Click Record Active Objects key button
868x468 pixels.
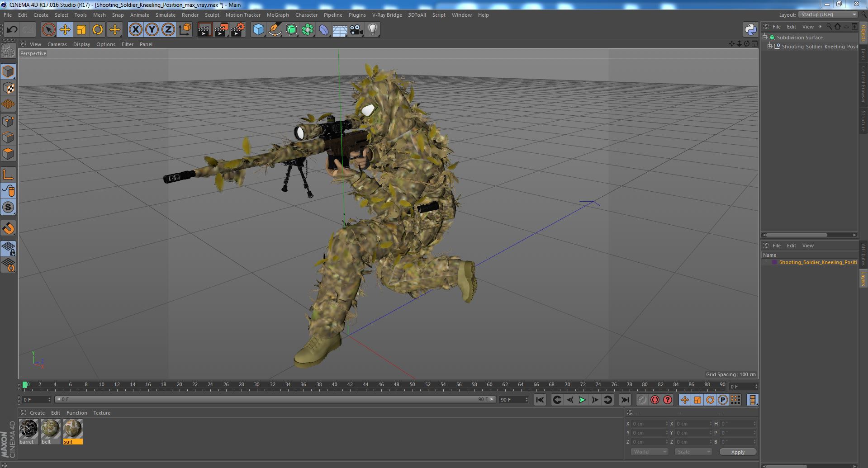642,400
